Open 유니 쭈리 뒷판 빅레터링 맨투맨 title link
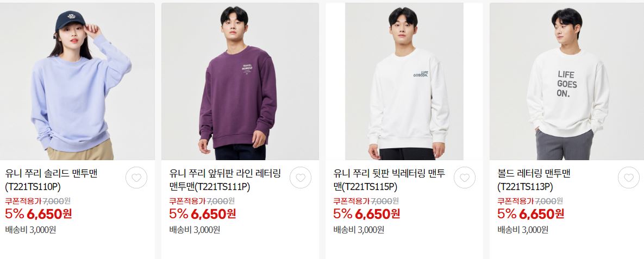Screen dimensions: 644x259 pos(389,180)
